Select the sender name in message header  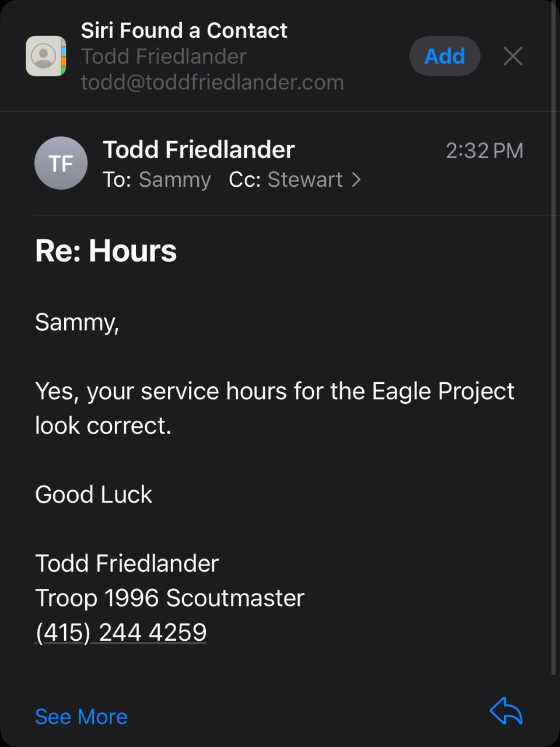198,149
